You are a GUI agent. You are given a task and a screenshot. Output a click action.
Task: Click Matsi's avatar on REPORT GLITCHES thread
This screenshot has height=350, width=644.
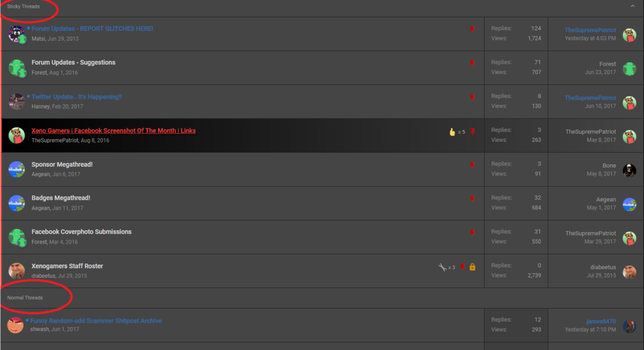point(17,34)
